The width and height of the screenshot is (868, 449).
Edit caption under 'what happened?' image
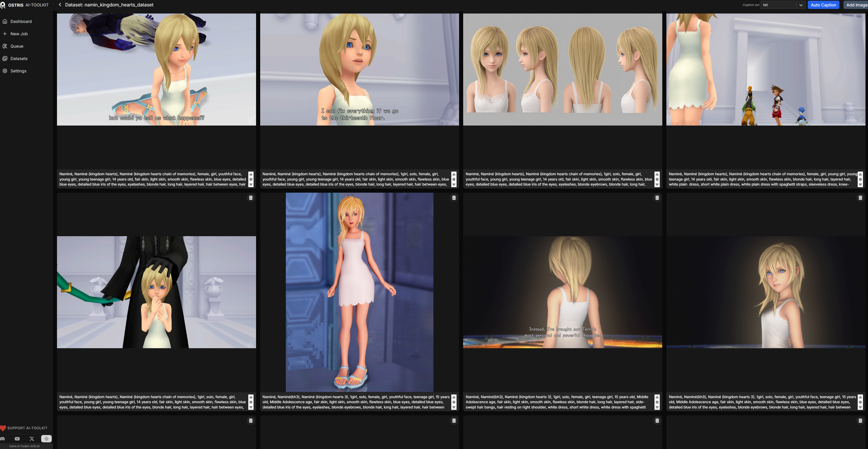point(153,179)
